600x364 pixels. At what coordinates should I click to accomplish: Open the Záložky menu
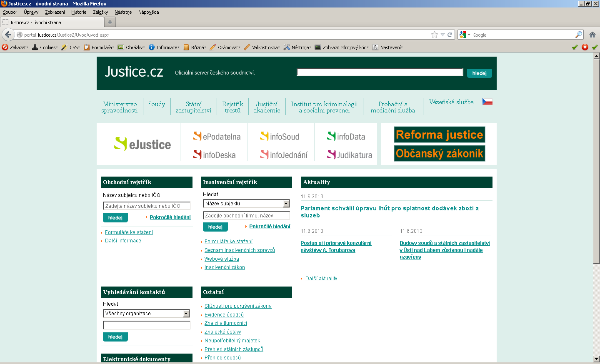click(100, 12)
